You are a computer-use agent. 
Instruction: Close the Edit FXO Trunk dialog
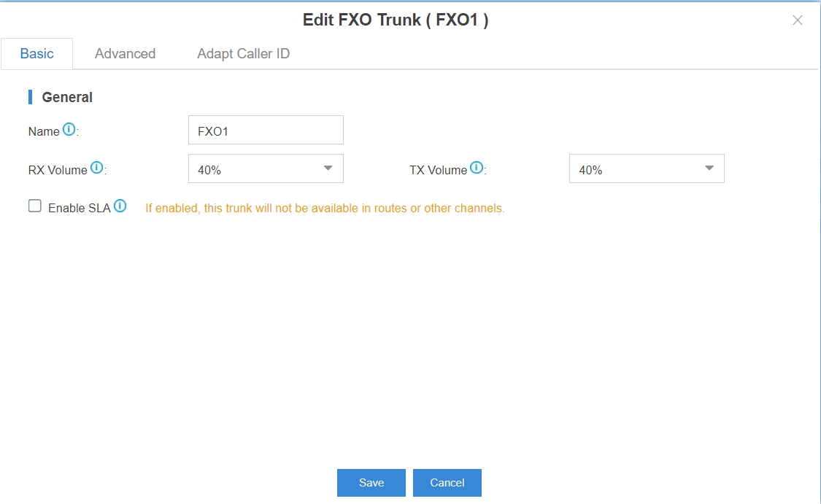798,20
